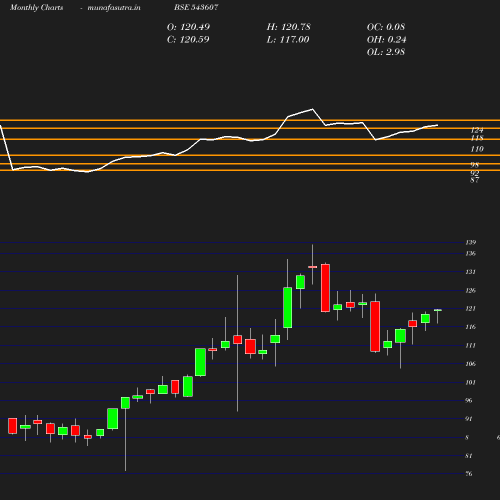Click the 101 price label on candlestick axis
This screenshot has height=500, width=500.
(x=471, y=383)
